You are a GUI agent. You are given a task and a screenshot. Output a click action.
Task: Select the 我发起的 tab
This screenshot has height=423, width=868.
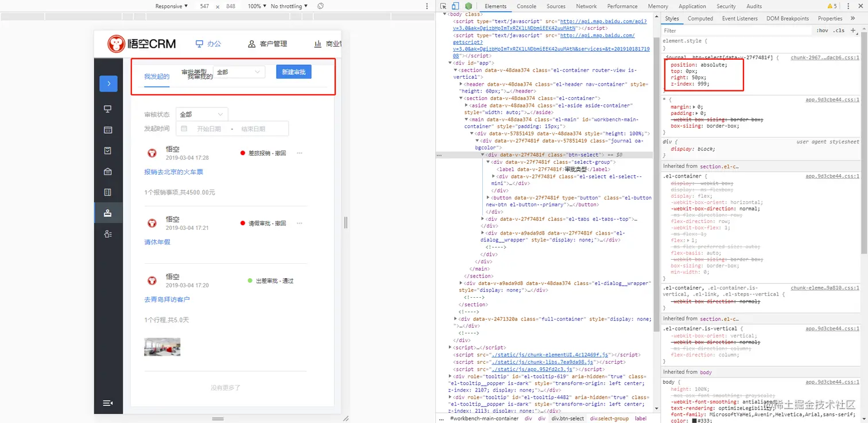157,76
